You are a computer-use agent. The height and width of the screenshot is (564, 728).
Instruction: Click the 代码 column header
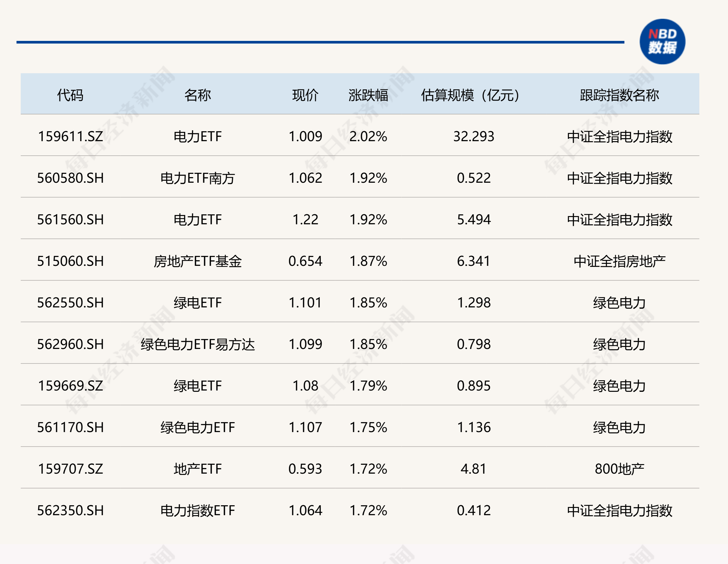tap(70, 95)
